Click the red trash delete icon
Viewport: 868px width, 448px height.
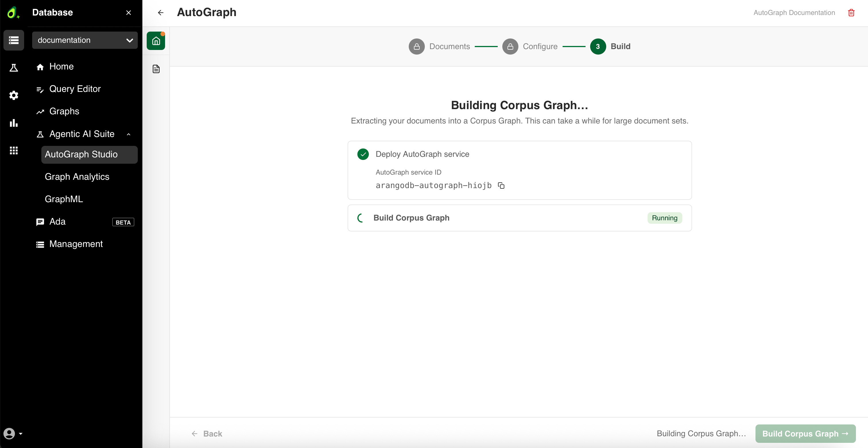(851, 13)
